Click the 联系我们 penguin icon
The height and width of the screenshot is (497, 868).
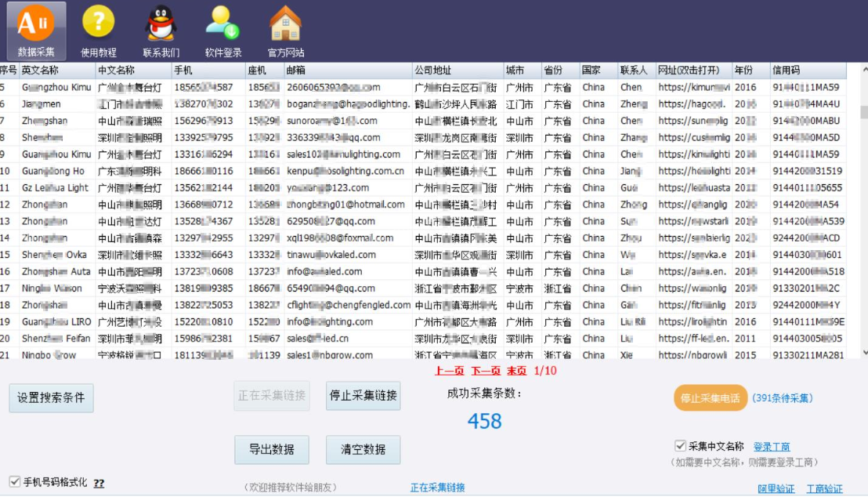[161, 31]
